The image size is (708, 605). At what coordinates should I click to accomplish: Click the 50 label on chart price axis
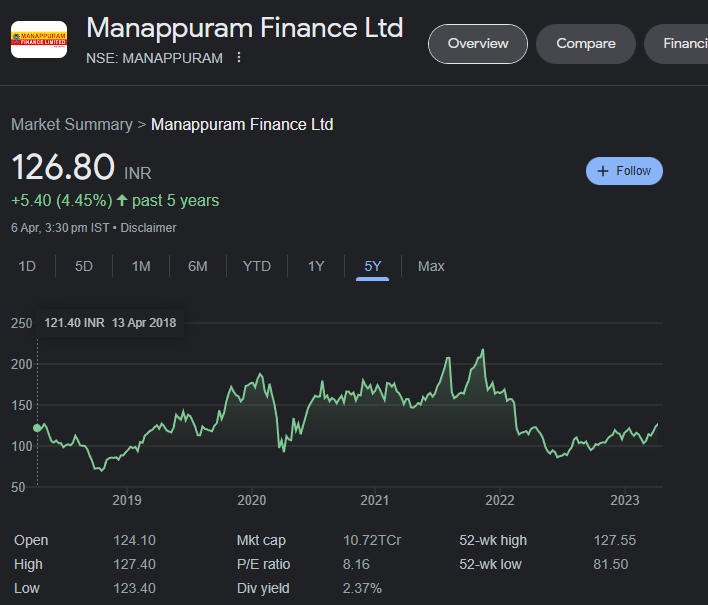18,487
